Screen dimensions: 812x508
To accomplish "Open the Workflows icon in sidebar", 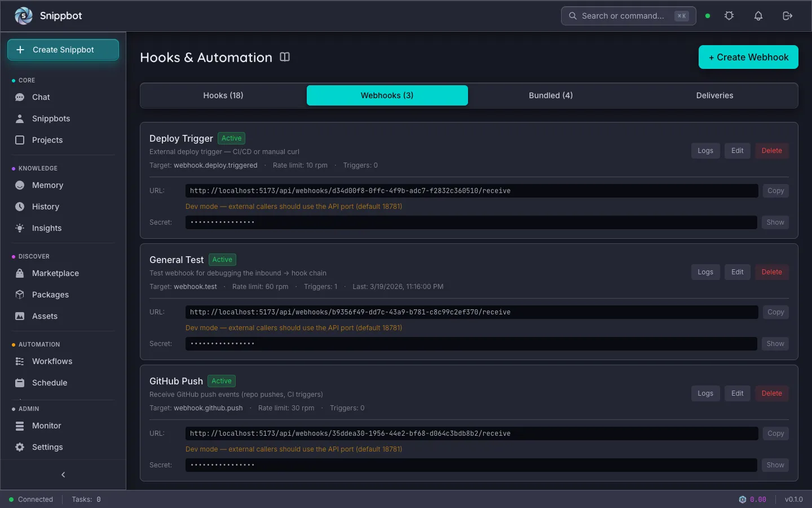I will [x=20, y=361].
